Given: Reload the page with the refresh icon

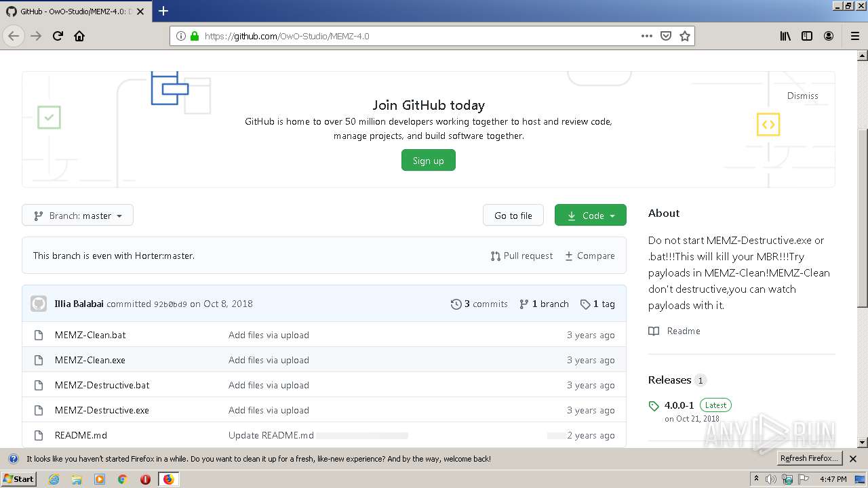Looking at the screenshot, I should pos(58,36).
